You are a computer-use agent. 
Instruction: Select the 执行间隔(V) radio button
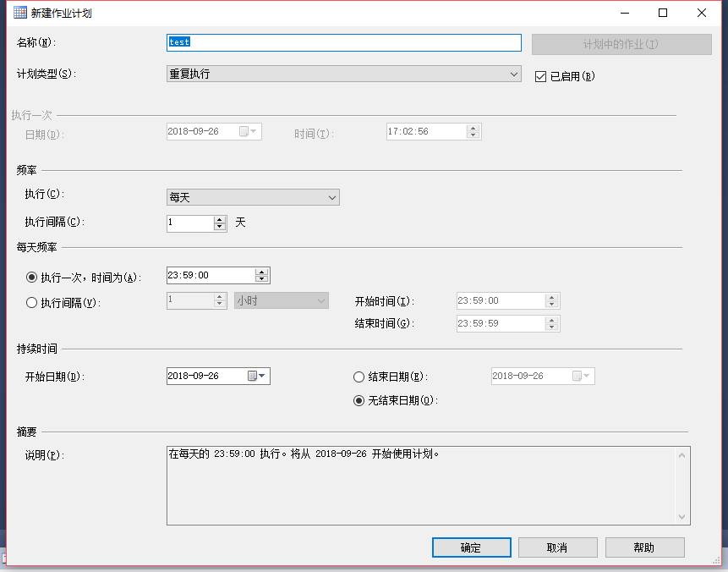pyautogui.click(x=31, y=303)
